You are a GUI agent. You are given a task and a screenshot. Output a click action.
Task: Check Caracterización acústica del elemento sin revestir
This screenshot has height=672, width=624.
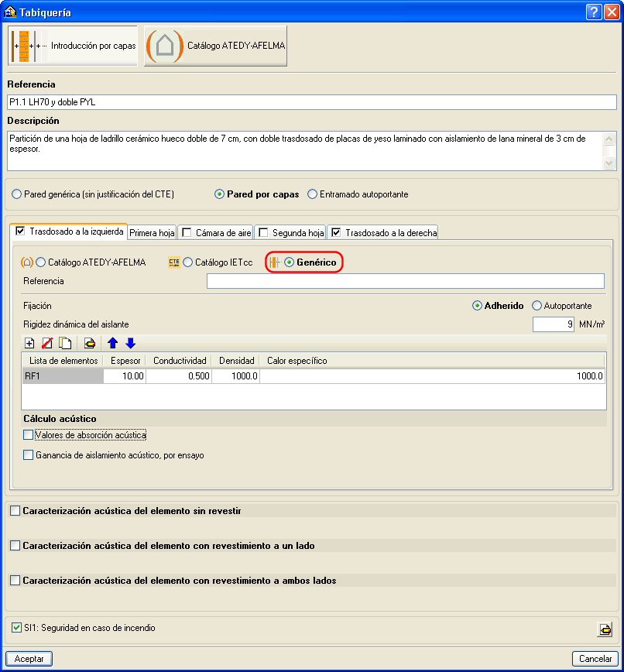[x=15, y=511]
